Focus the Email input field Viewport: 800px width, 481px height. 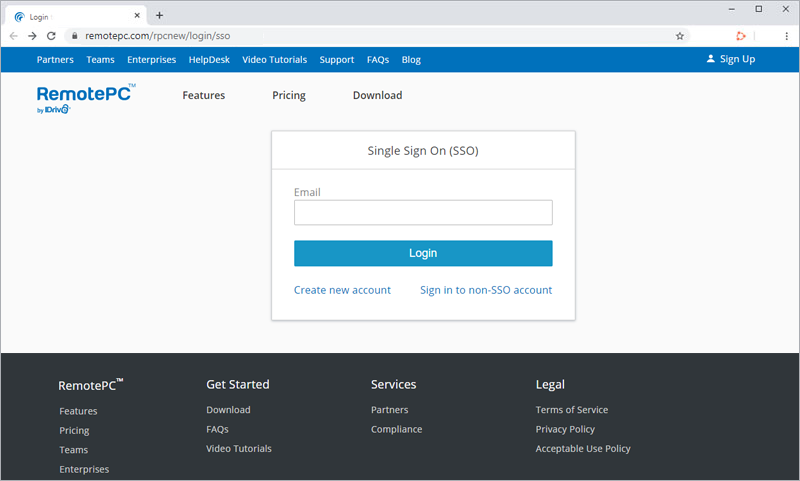point(423,213)
